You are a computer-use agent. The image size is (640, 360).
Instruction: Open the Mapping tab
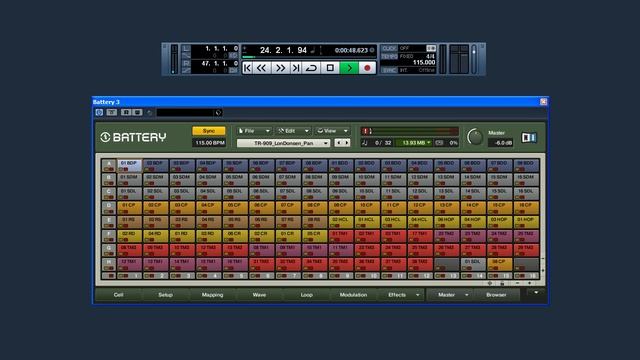click(x=212, y=295)
